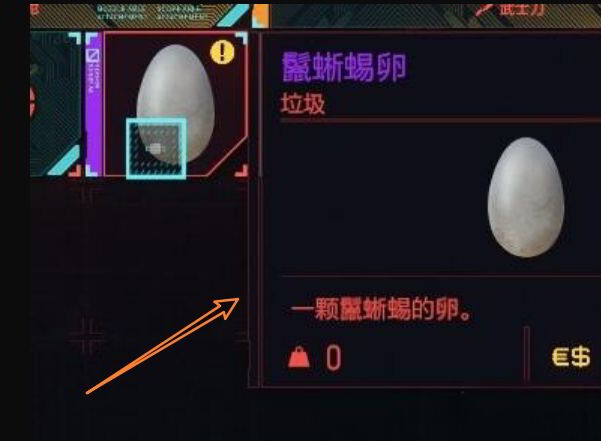Click the 垃圾 category label
The image size is (601, 441).
(x=303, y=104)
